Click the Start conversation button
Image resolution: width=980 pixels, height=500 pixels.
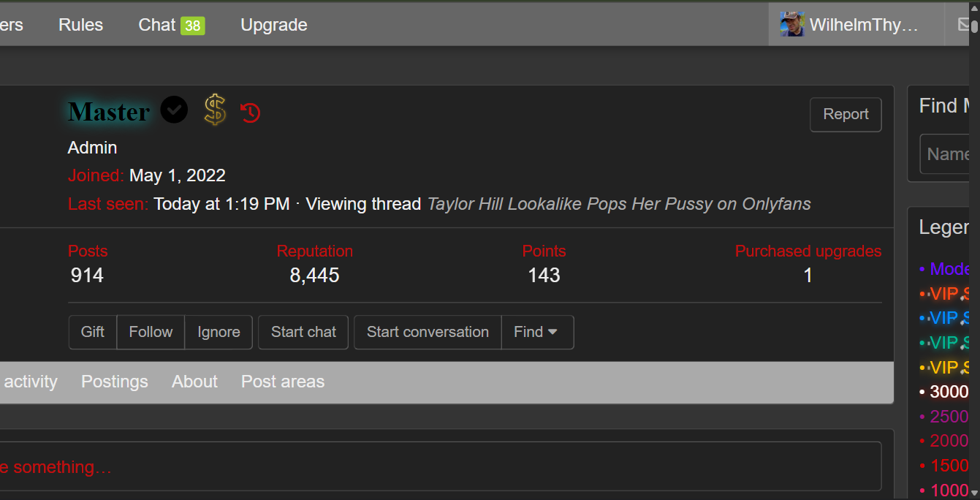point(428,332)
